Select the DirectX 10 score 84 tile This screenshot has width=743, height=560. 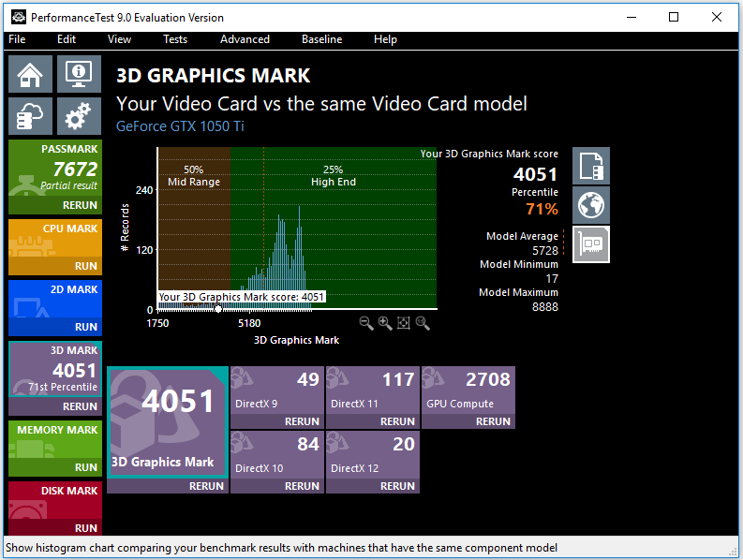277,455
